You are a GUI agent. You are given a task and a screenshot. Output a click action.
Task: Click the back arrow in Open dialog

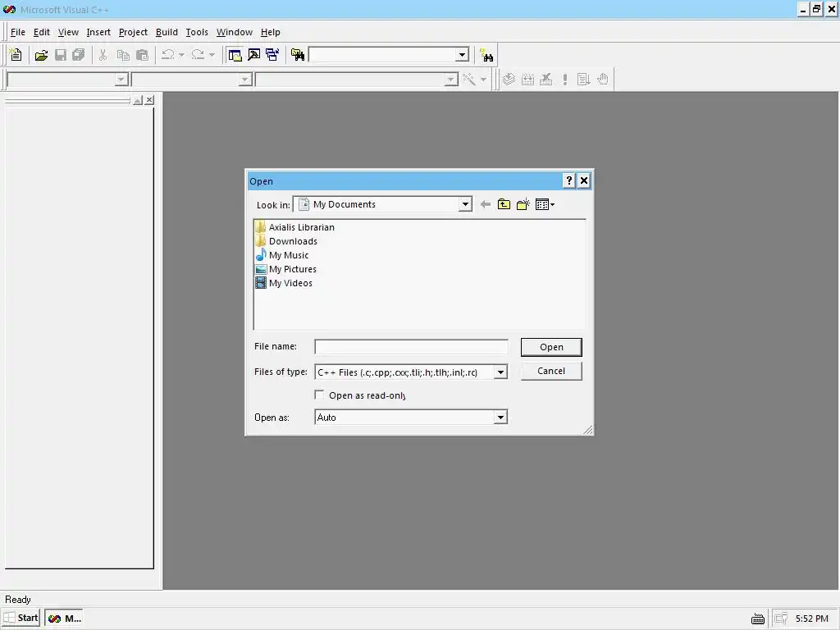point(486,204)
